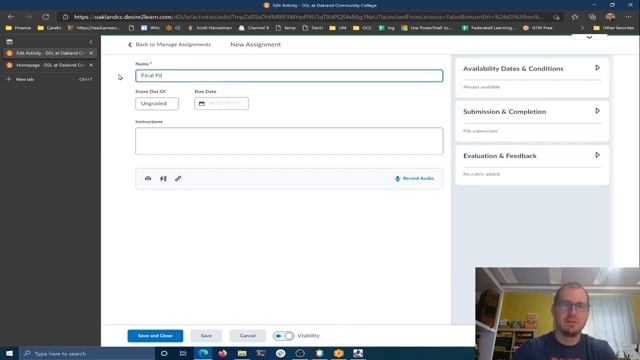Reload the current page
The height and width of the screenshot is (360, 640).
point(45,17)
